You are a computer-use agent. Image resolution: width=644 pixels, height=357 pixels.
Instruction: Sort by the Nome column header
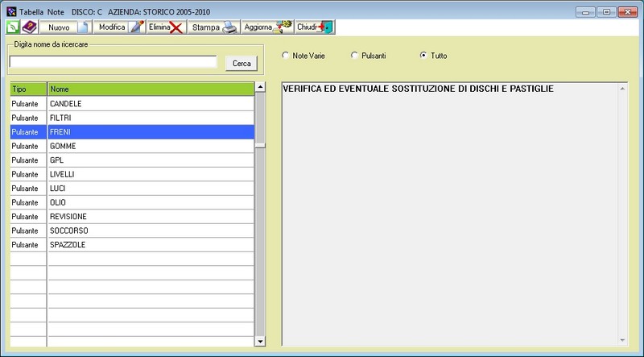(x=151, y=89)
